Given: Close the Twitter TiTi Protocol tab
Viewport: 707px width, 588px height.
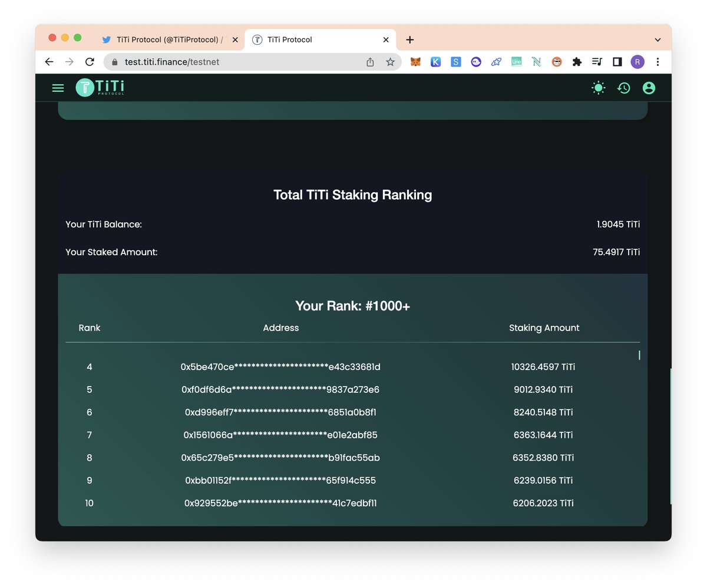Looking at the screenshot, I should 235,40.
